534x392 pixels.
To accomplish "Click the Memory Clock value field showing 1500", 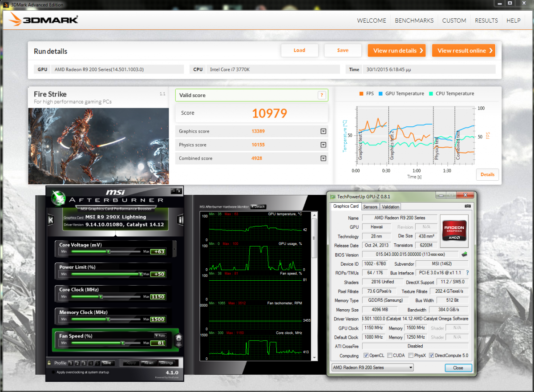I will 158,319.
